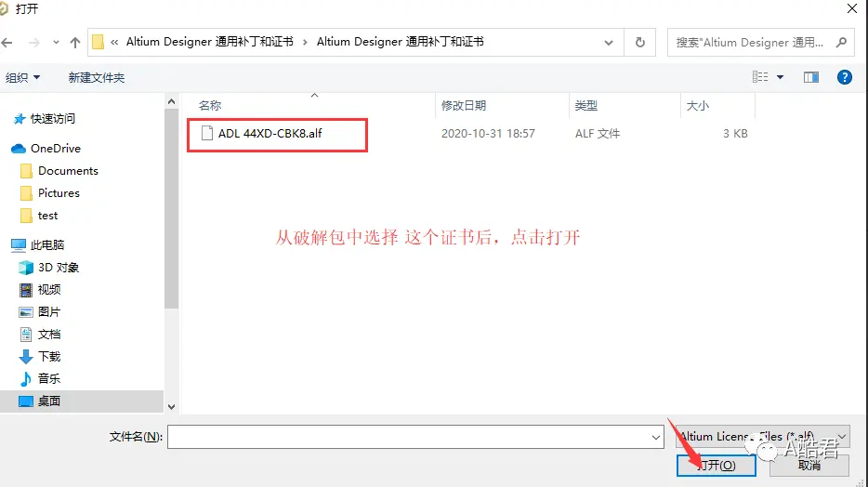Open the 音乐 folder in the sidebar
Image resolution: width=868 pixels, height=487 pixels.
coord(48,378)
